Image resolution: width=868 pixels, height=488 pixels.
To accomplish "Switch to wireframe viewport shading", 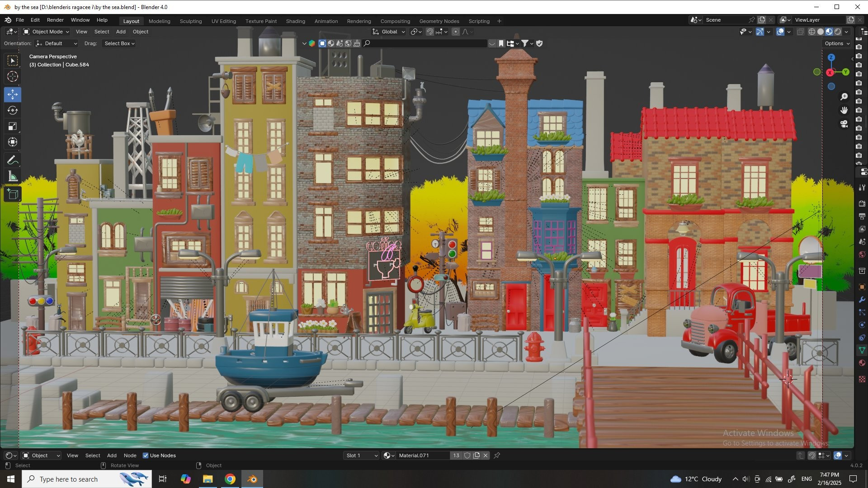I will [812, 32].
